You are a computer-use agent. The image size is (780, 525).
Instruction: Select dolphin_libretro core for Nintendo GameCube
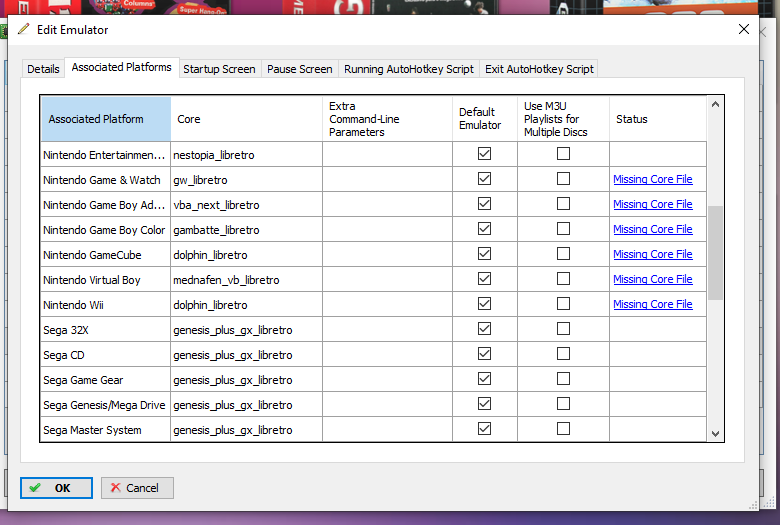point(247,255)
